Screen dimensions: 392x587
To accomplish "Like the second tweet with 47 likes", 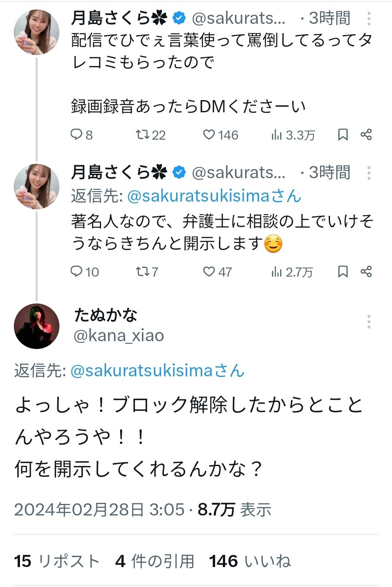I will (x=209, y=271).
